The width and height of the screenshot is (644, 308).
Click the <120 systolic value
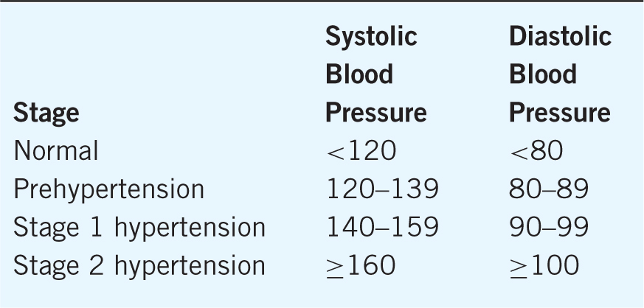coord(361,151)
